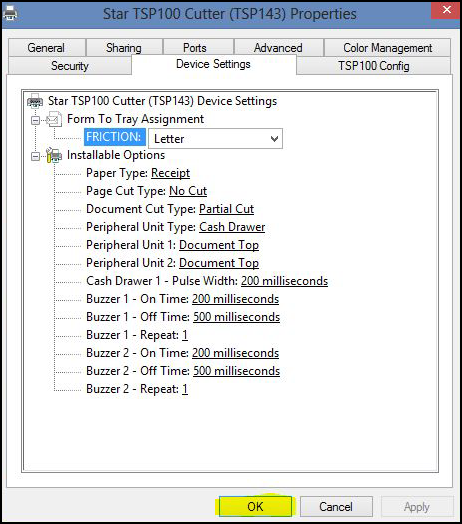
Task: Change Buzzer 2 Off Time value
Action: click(236, 371)
